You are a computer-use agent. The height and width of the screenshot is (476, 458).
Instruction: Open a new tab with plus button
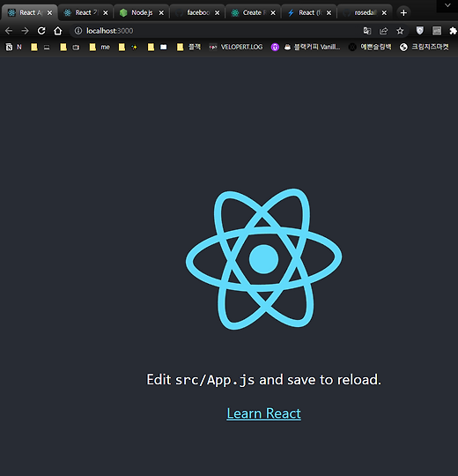403,12
